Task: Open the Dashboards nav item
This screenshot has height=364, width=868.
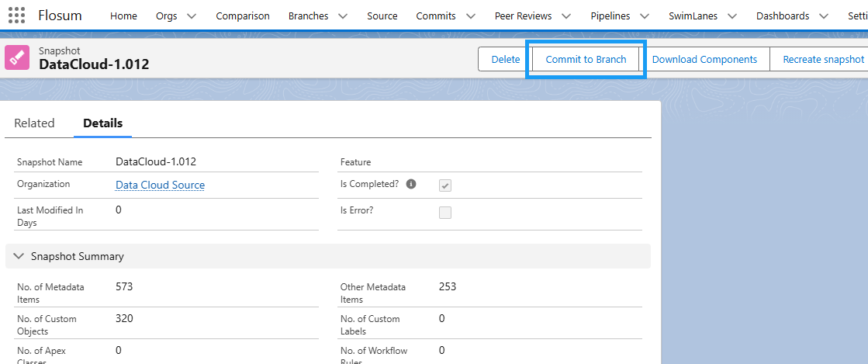Action: [x=783, y=16]
